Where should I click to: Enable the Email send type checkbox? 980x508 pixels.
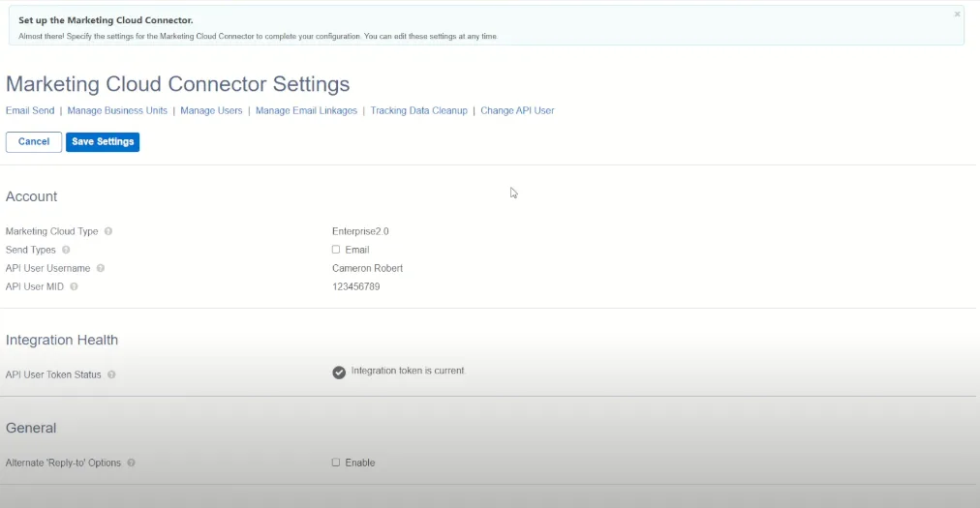pos(336,250)
